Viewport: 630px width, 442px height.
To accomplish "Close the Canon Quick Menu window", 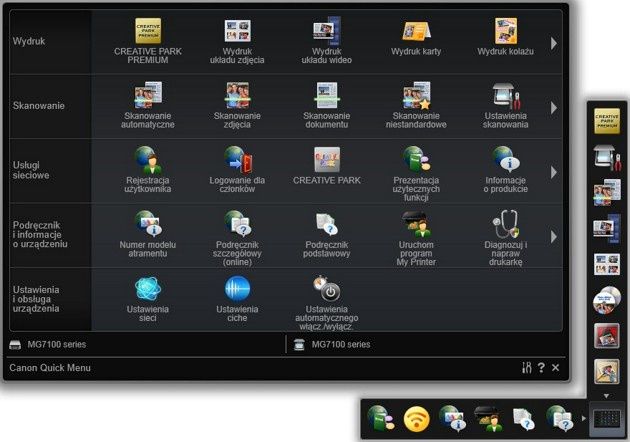I will (556, 367).
